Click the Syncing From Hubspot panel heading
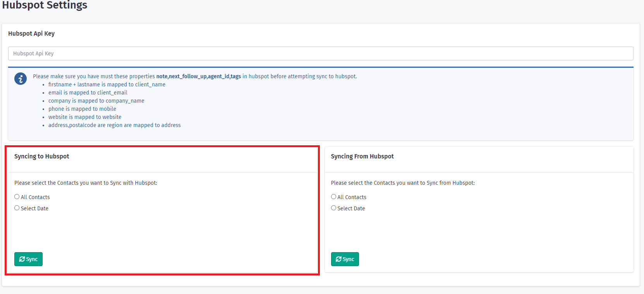 pos(362,156)
